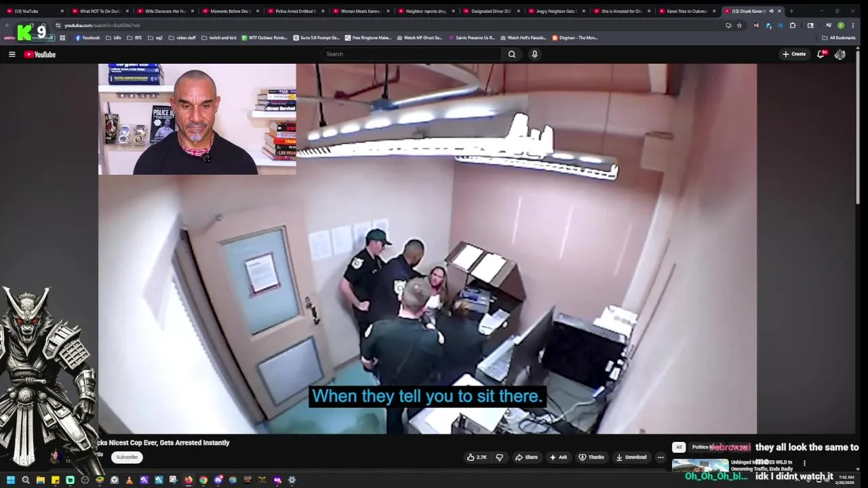Open the 'RFS' bookmark folder
Viewport: 868px width, 488px height.
tap(135, 38)
